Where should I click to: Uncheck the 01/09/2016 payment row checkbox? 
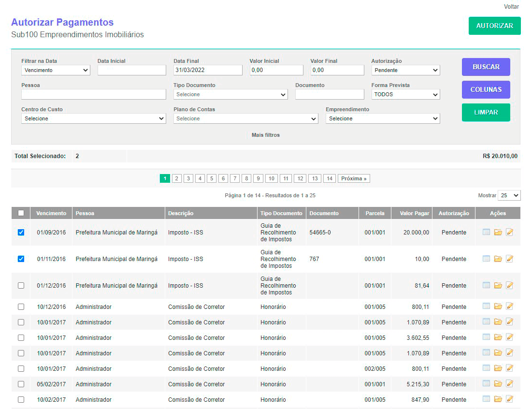pyautogui.click(x=21, y=233)
